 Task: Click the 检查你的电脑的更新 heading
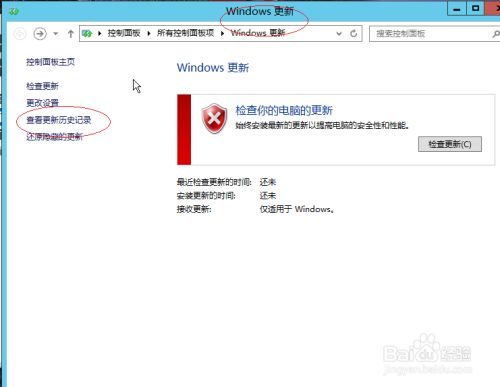284,110
